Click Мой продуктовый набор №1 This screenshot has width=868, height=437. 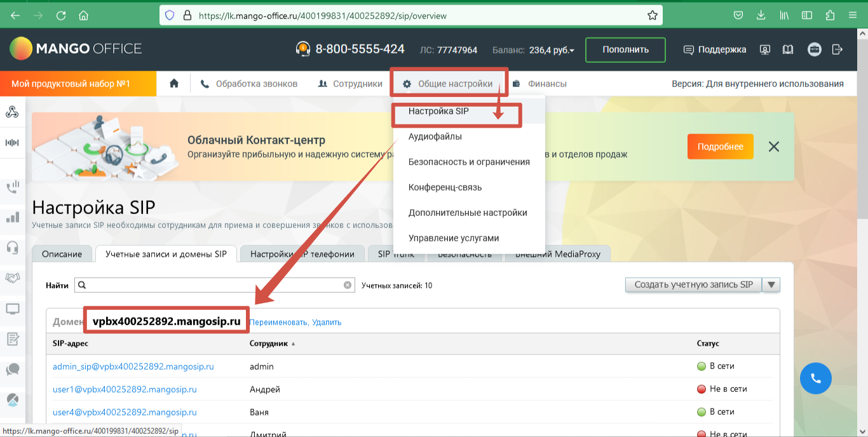point(78,84)
